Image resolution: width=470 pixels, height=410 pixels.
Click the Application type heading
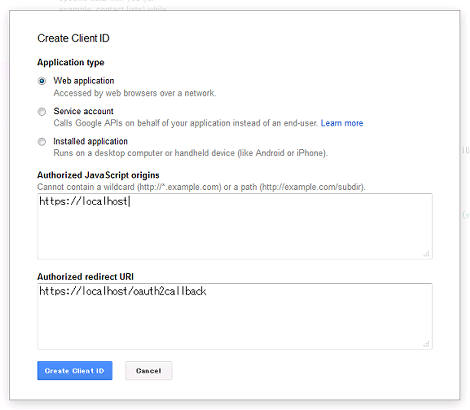coord(71,62)
